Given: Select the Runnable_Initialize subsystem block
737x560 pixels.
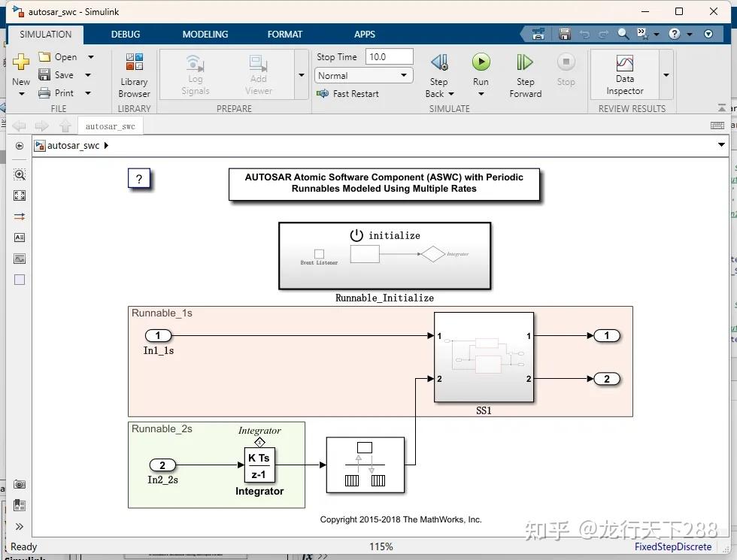Looking at the screenshot, I should click(384, 256).
